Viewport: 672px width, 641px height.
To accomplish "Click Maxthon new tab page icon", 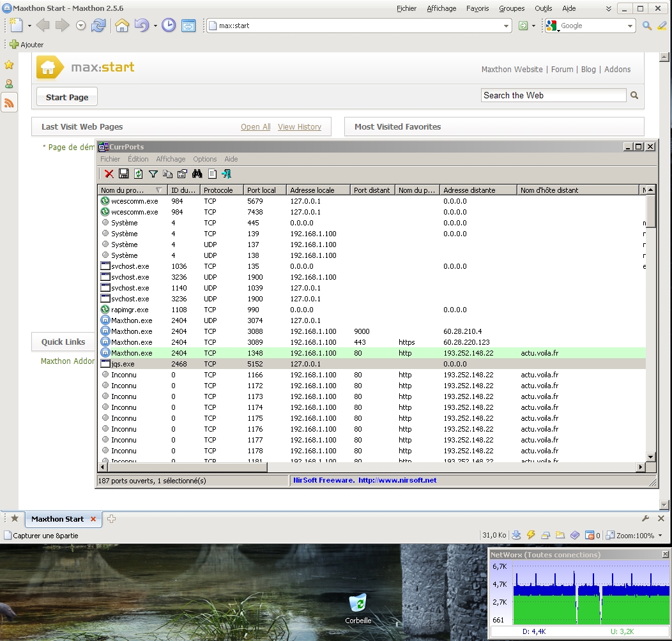I will tap(16, 26).
